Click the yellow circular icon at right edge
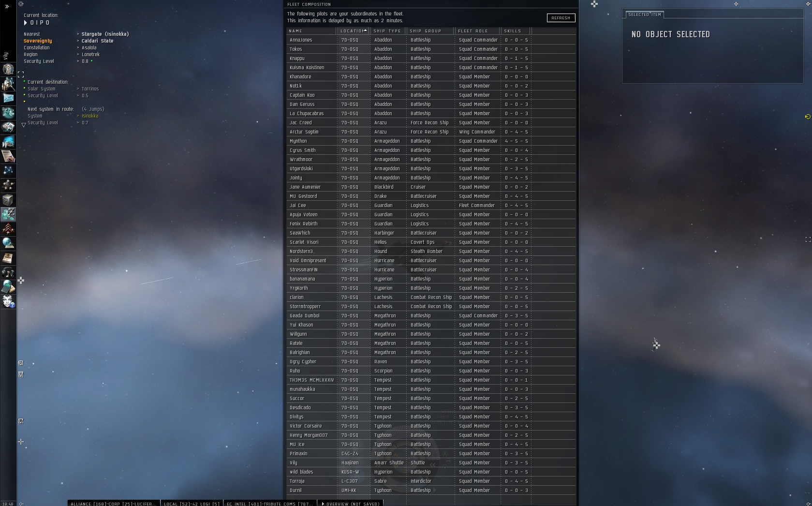The height and width of the screenshot is (506, 812). (x=808, y=117)
